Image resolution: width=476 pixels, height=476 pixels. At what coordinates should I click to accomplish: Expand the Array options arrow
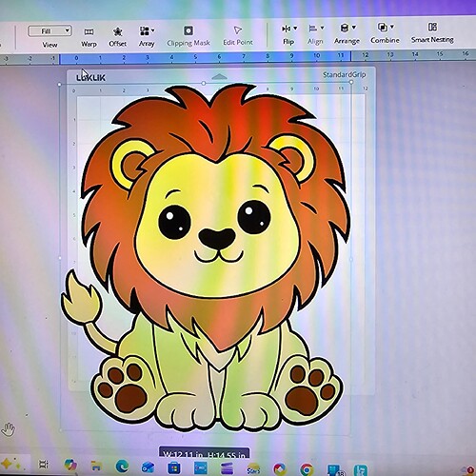tap(153, 30)
